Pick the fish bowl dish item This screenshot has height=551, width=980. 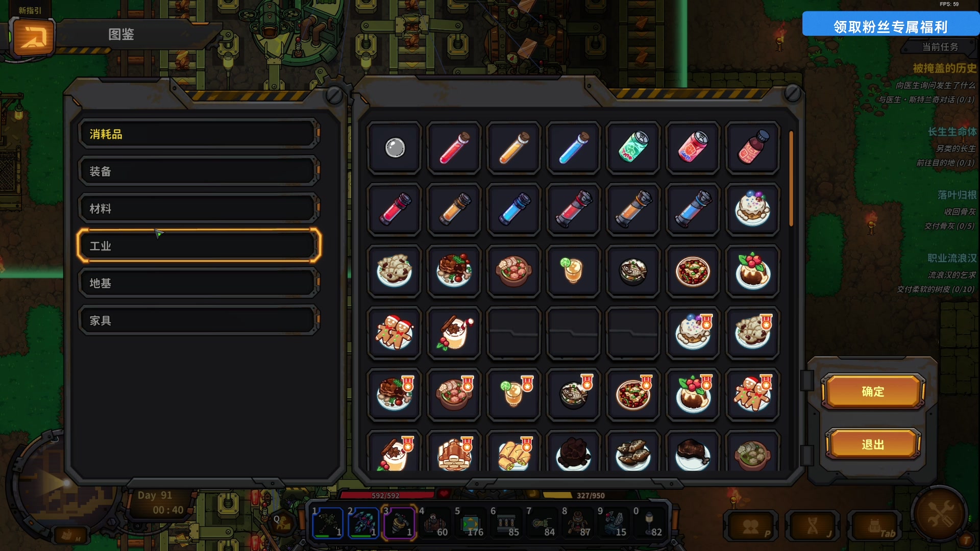click(x=633, y=271)
